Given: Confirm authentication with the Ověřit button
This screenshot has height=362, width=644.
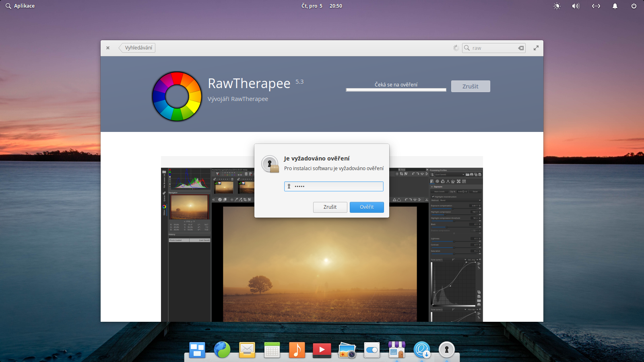Looking at the screenshot, I should (366, 207).
